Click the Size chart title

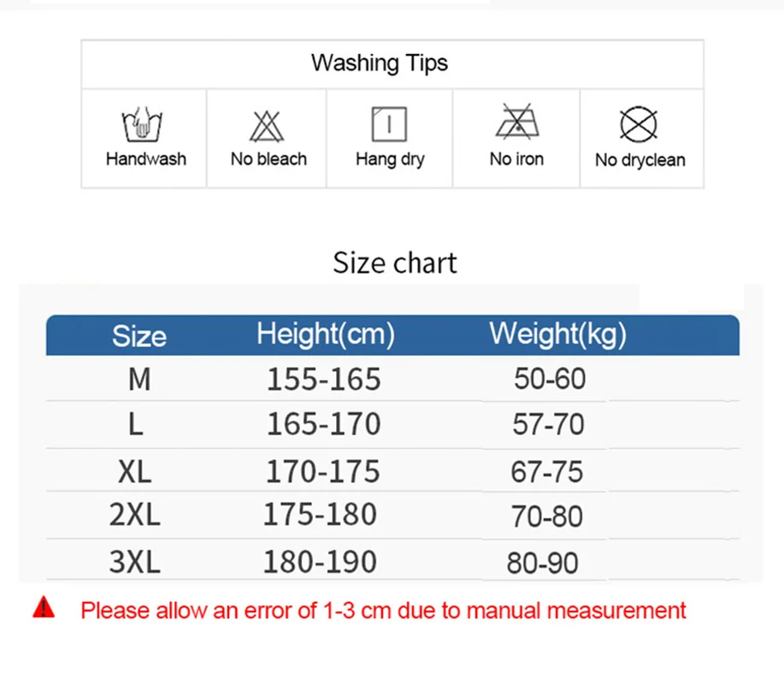(x=395, y=262)
